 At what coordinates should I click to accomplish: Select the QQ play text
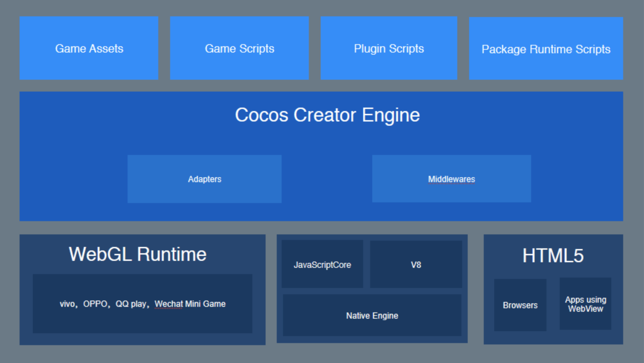click(x=130, y=304)
